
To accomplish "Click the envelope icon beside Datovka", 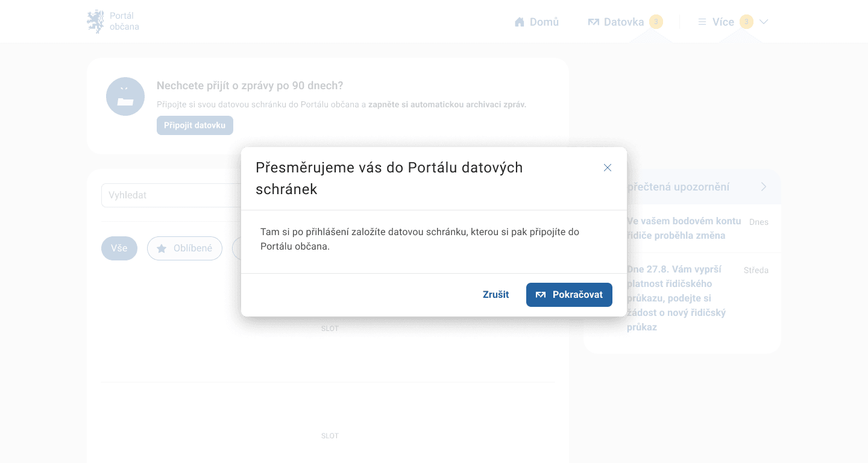I will 593,22.
